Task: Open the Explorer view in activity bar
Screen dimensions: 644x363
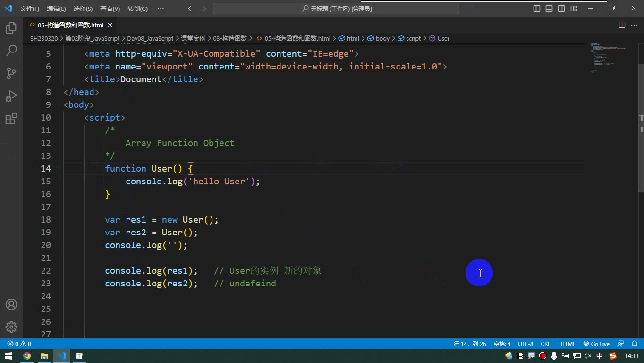Action: (11, 28)
